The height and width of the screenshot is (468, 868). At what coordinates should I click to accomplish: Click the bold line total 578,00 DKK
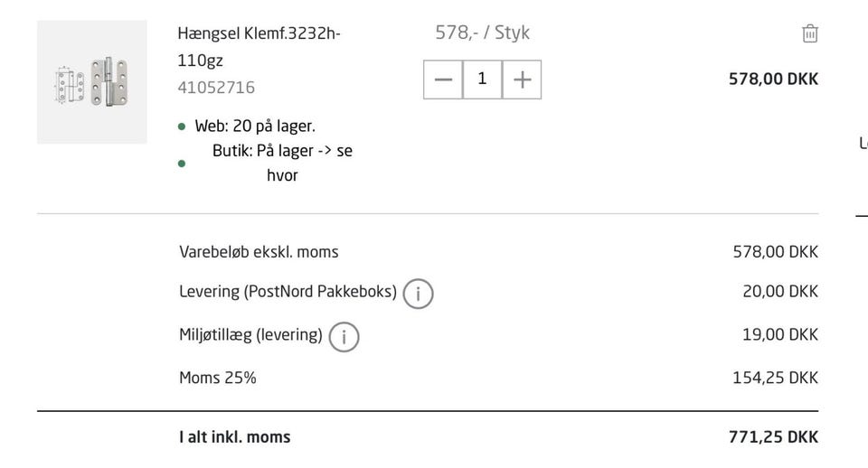point(773,80)
